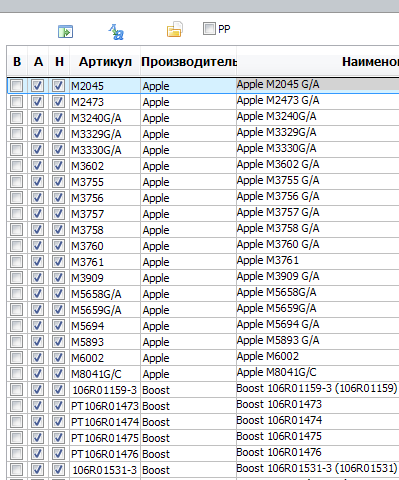
Task: Select article cell M3330G/A
Action: pyautogui.click(x=105, y=150)
